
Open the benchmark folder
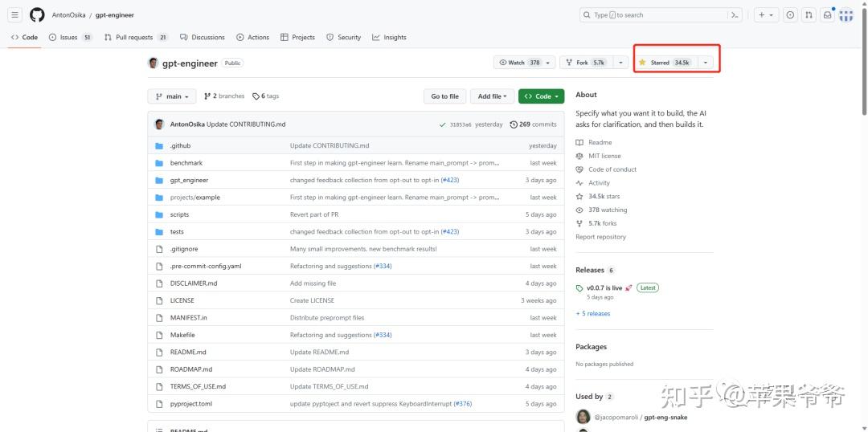(186, 163)
